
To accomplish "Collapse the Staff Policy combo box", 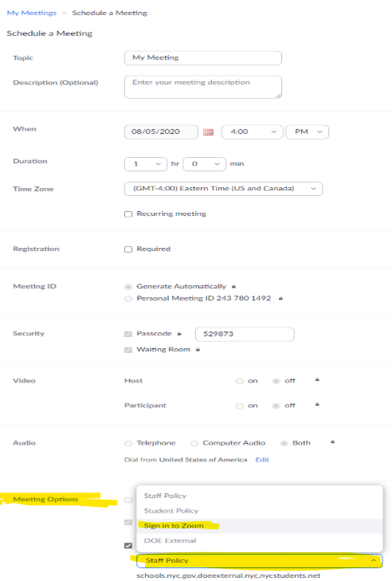I will point(260,560).
